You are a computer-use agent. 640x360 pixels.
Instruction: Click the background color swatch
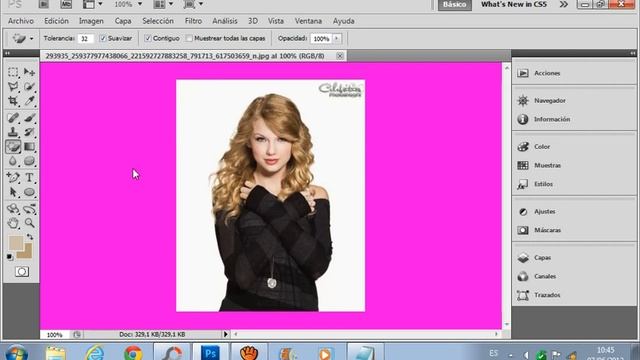point(27,253)
